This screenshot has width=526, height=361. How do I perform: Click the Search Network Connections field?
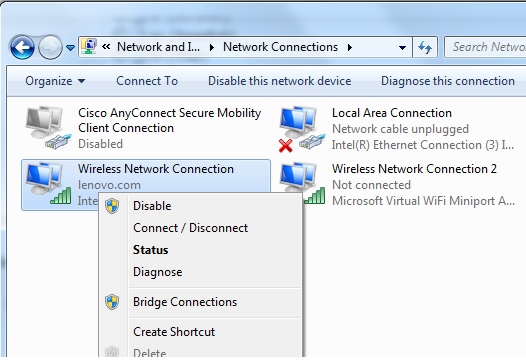tap(485, 47)
